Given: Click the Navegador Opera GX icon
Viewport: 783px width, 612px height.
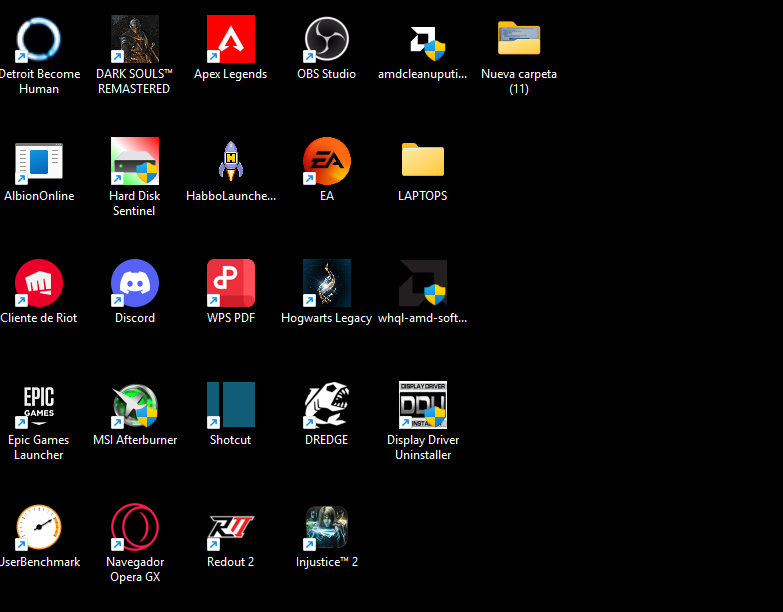Looking at the screenshot, I should 135,527.
